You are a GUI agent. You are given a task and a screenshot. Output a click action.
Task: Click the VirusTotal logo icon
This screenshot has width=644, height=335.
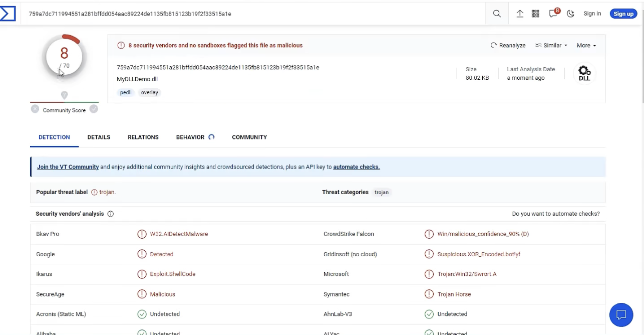[8, 14]
